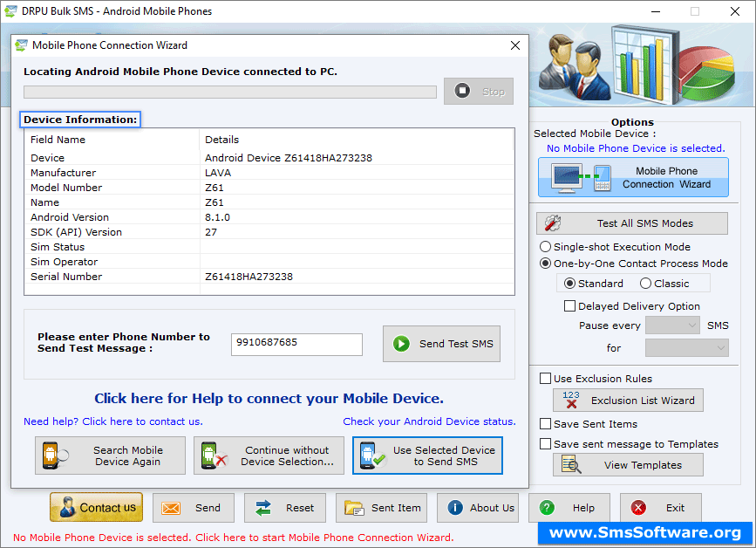
Task: Click the DRPU Bulk SMS app title icon
Action: [x=10, y=11]
